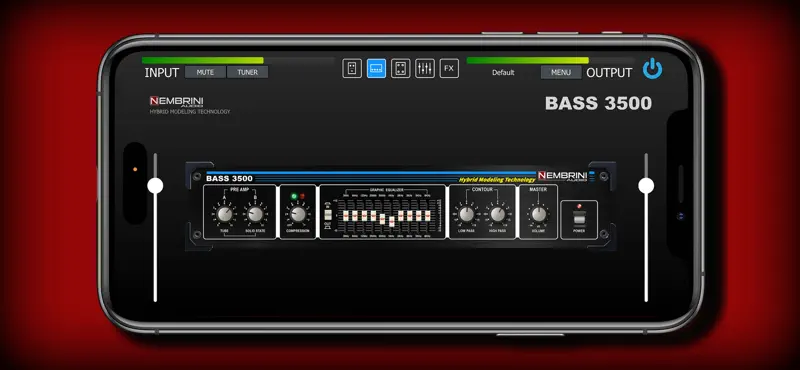Open the stompbox pedal section icon
Image resolution: width=800 pixels, height=370 pixels.
tap(352, 68)
